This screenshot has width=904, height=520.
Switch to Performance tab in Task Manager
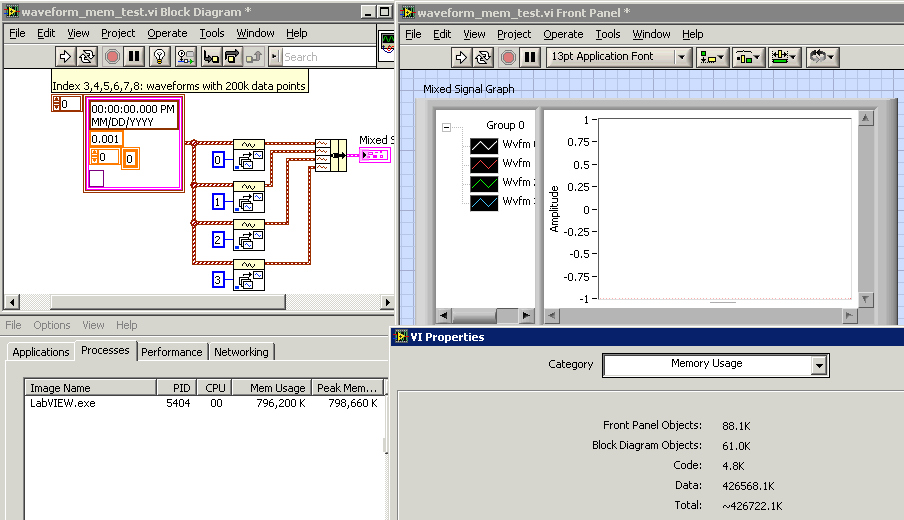[x=171, y=352]
